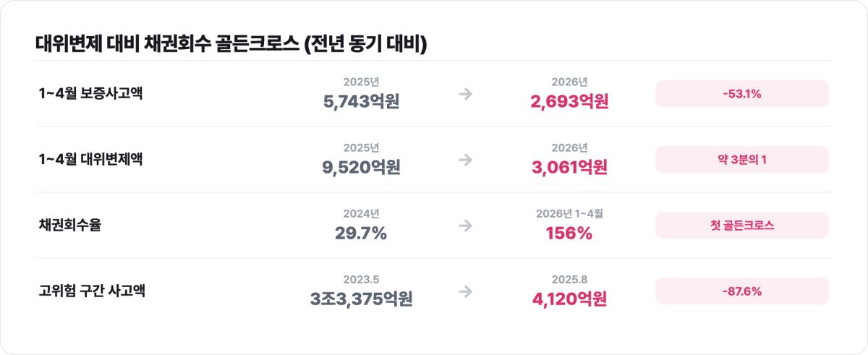Click the 29.7% value
Screen dimensions: 868x355
point(361,233)
